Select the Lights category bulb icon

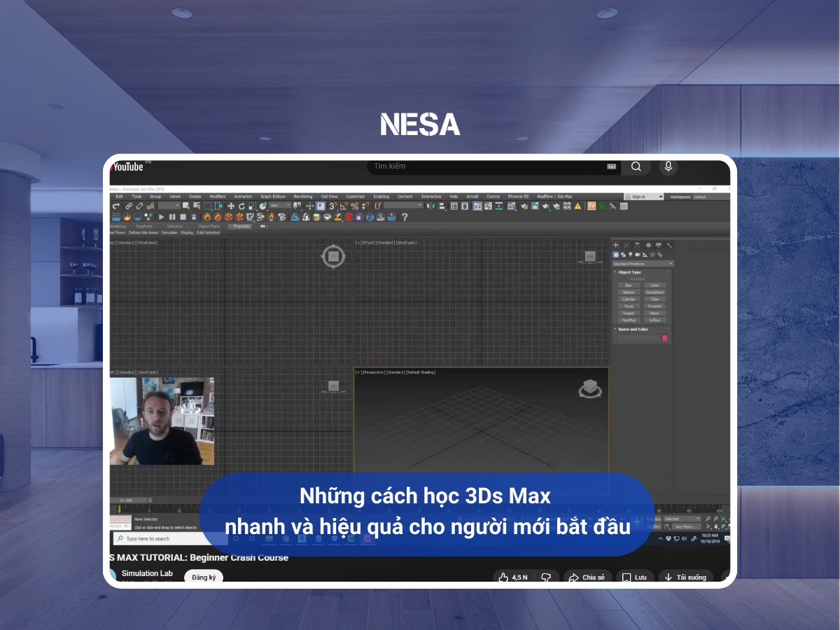(631, 255)
